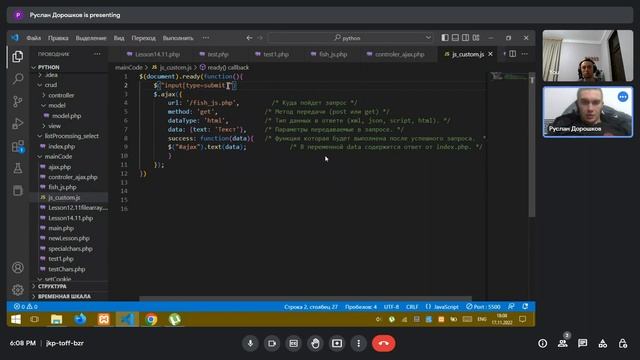Viewport: 640px width, 360px height.
Task: Switch to the Lesson14.11.php tab
Action: point(153,54)
